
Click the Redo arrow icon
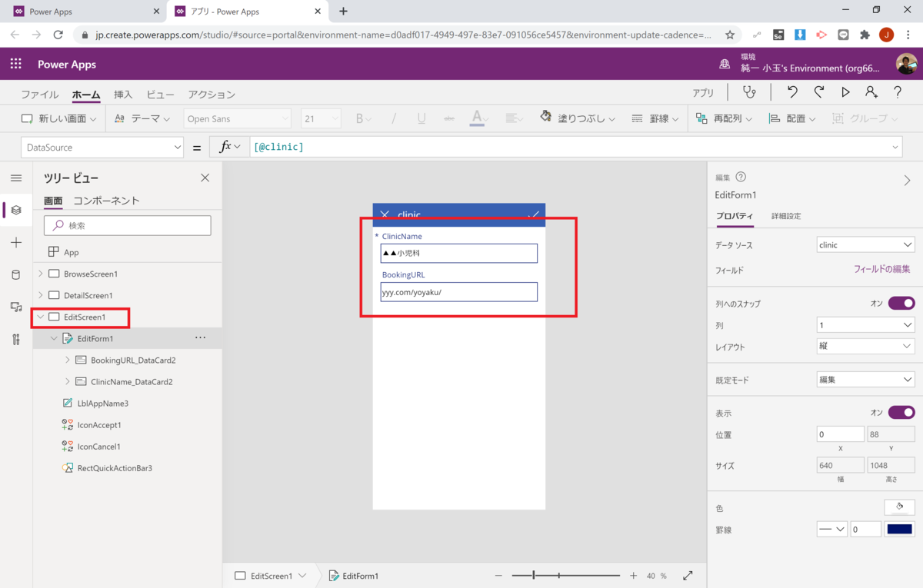818,92
